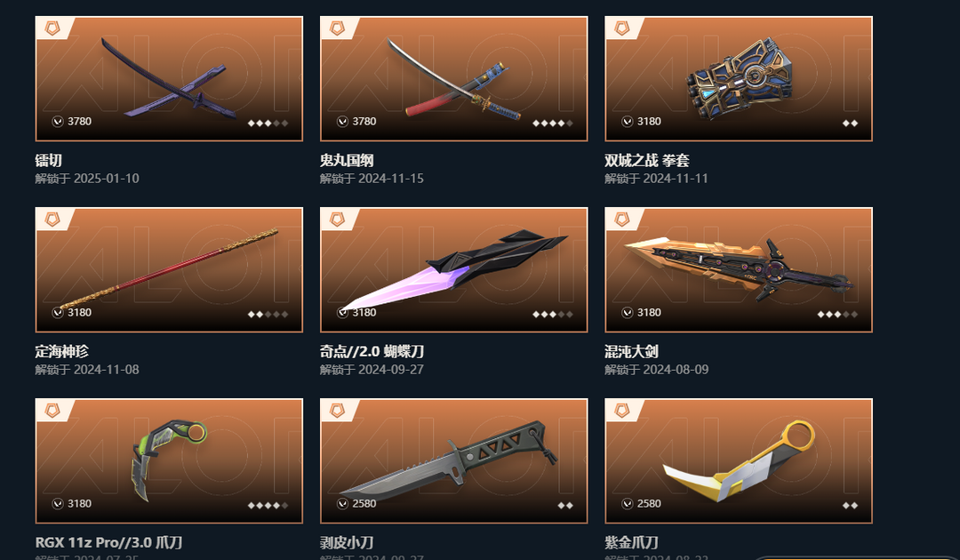
Task: Click the melee badge icon on 镭切 card
Action: pyautogui.click(x=52, y=28)
